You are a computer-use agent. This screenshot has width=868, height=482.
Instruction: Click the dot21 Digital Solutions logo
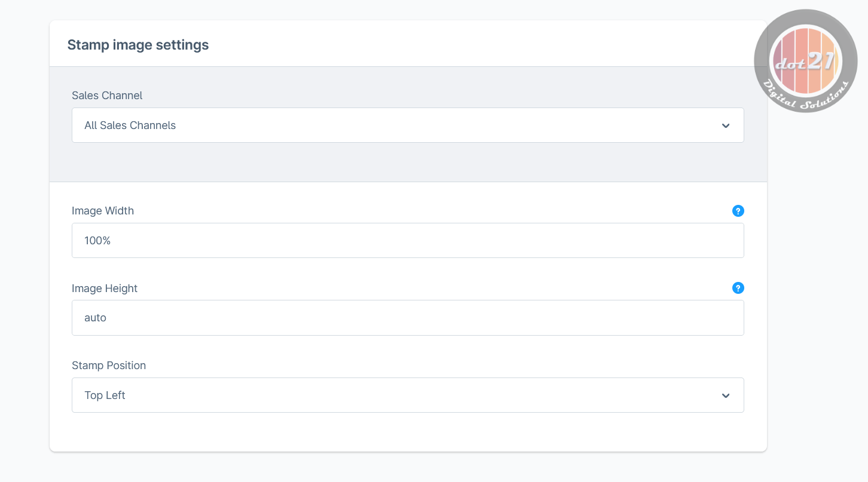(806, 61)
